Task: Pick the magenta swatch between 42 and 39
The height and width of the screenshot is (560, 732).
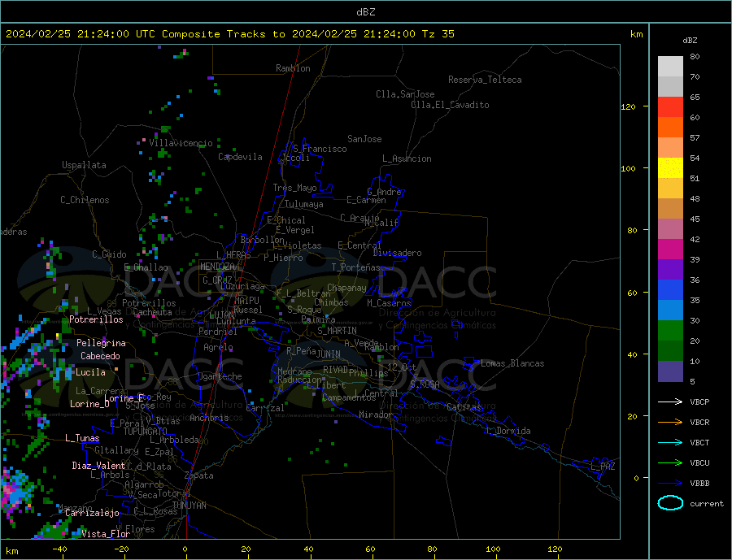Action: coord(670,250)
